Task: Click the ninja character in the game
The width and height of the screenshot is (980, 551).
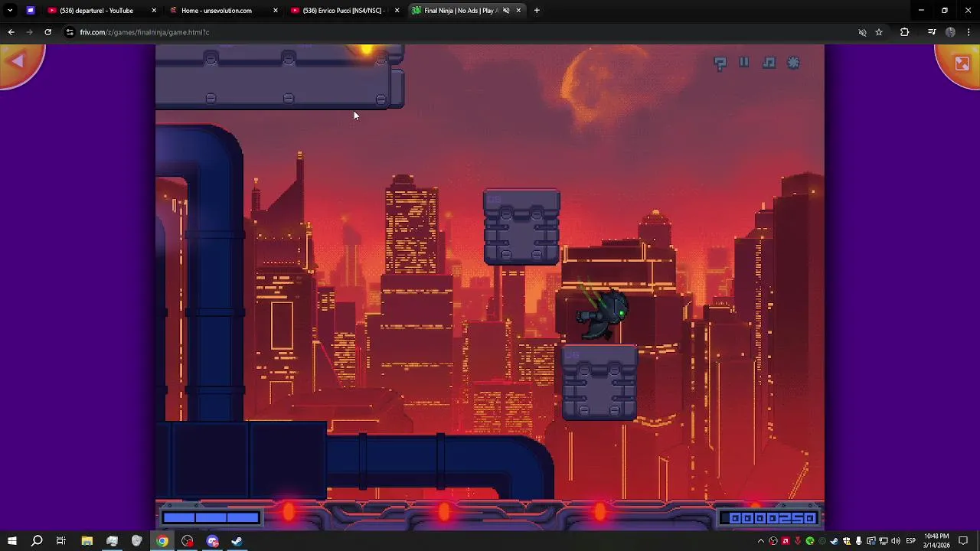Action: tap(602, 314)
